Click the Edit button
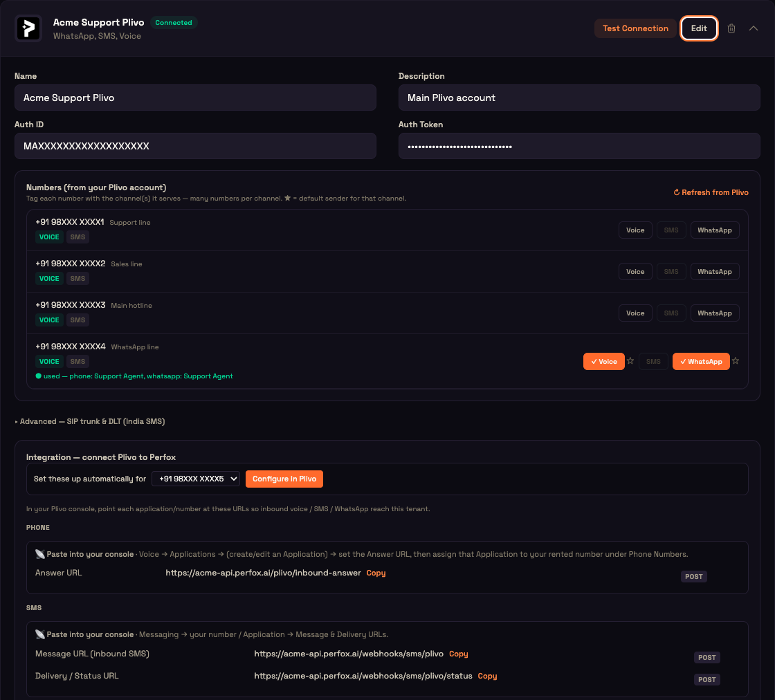This screenshot has height=700, width=775. tap(699, 28)
